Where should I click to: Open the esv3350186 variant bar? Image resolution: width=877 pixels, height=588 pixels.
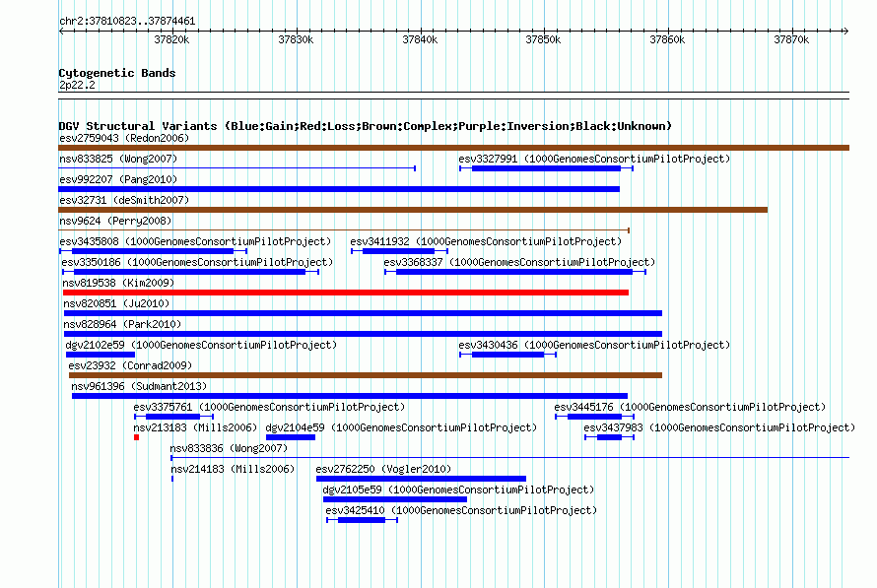point(191,272)
